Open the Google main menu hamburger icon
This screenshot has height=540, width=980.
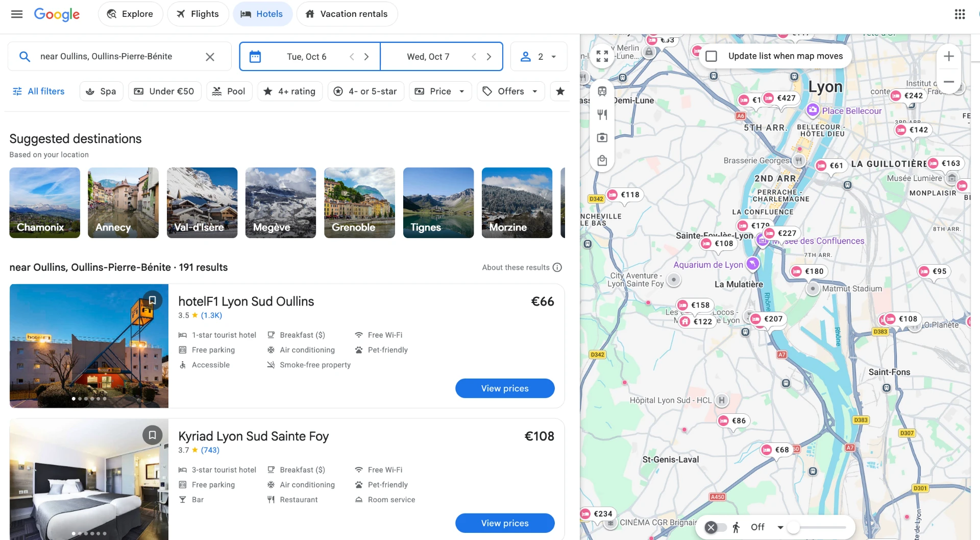coord(17,14)
